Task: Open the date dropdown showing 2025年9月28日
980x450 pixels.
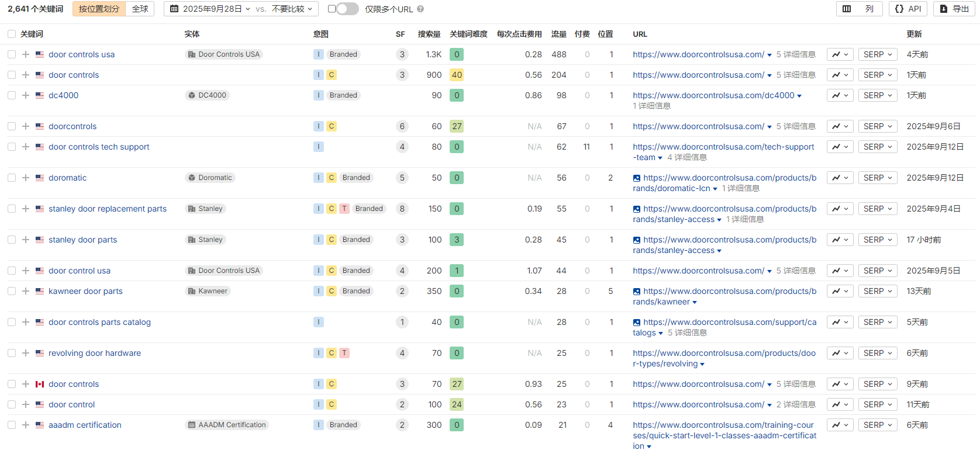Action: click(210, 9)
